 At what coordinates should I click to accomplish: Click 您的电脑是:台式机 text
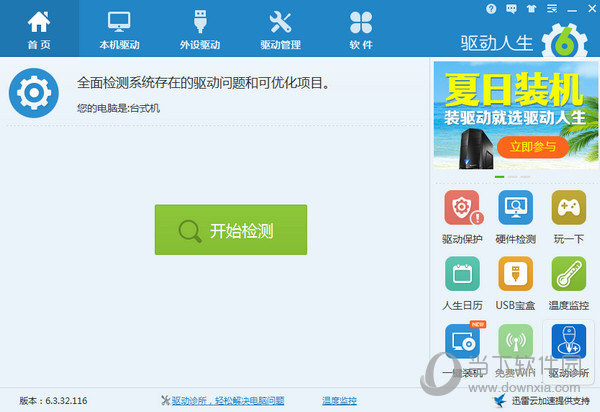click(118, 109)
